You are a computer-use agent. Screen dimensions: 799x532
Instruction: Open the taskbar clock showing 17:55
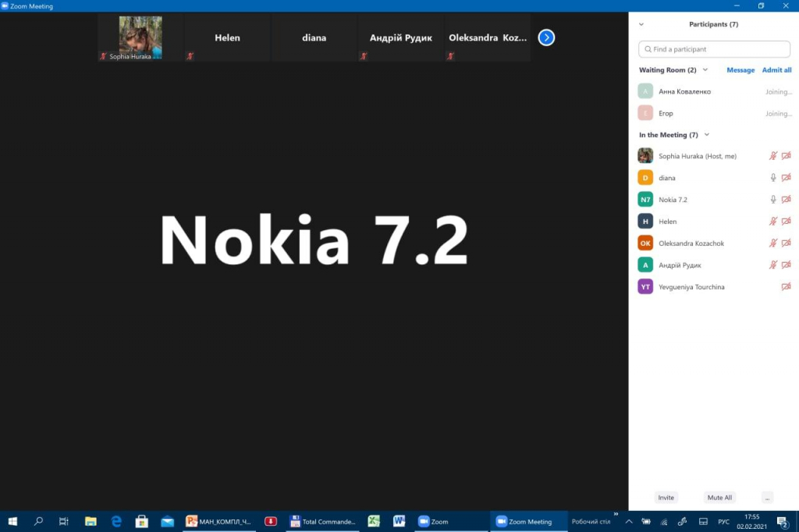(751, 521)
